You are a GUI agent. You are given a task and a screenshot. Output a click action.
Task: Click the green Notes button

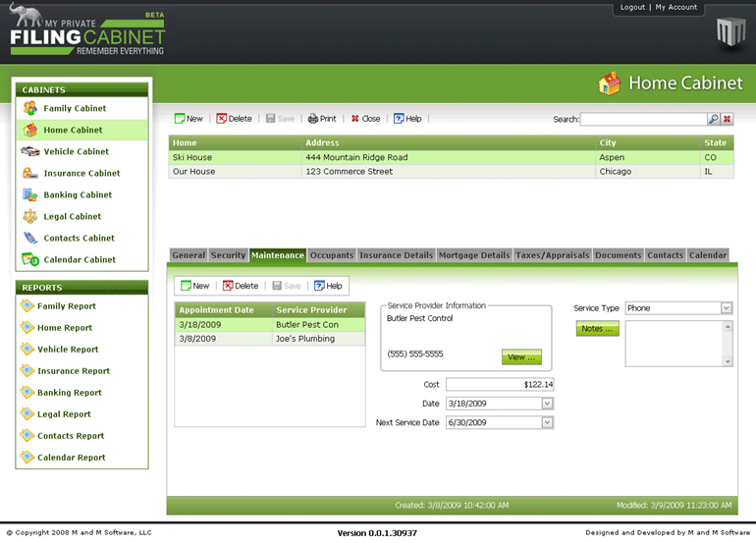[x=597, y=328]
